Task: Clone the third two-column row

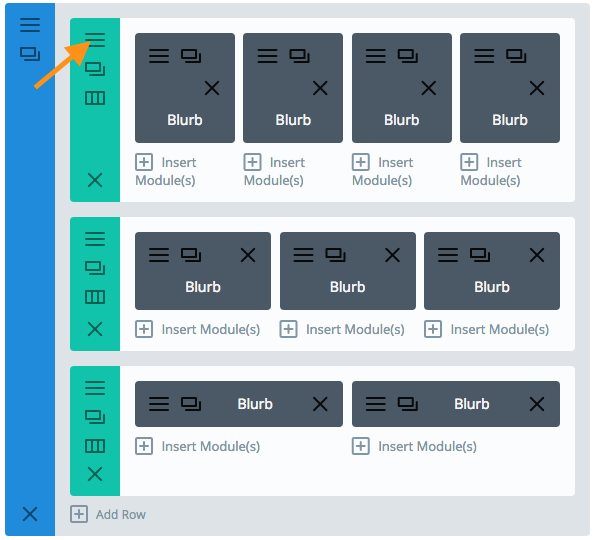Action: pos(95,417)
